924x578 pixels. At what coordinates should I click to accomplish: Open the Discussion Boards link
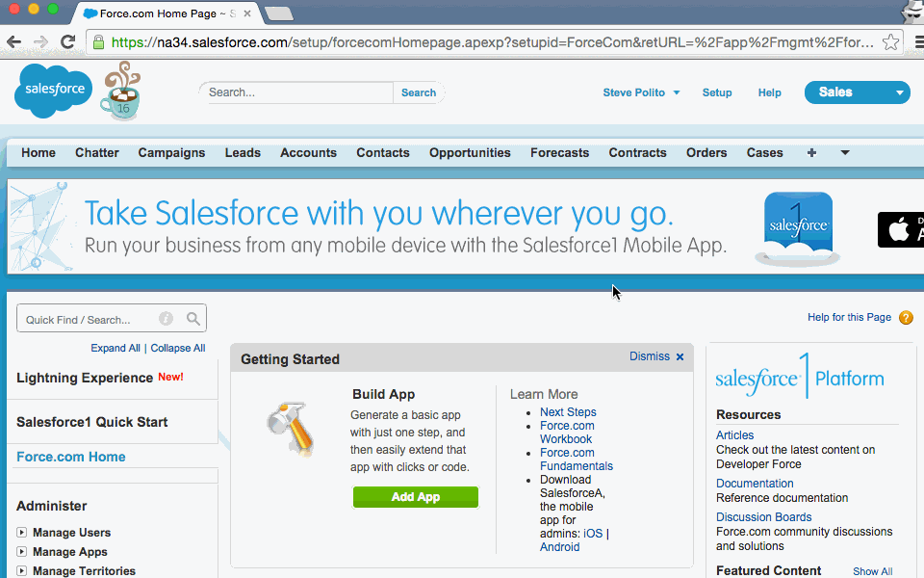(763, 516)
